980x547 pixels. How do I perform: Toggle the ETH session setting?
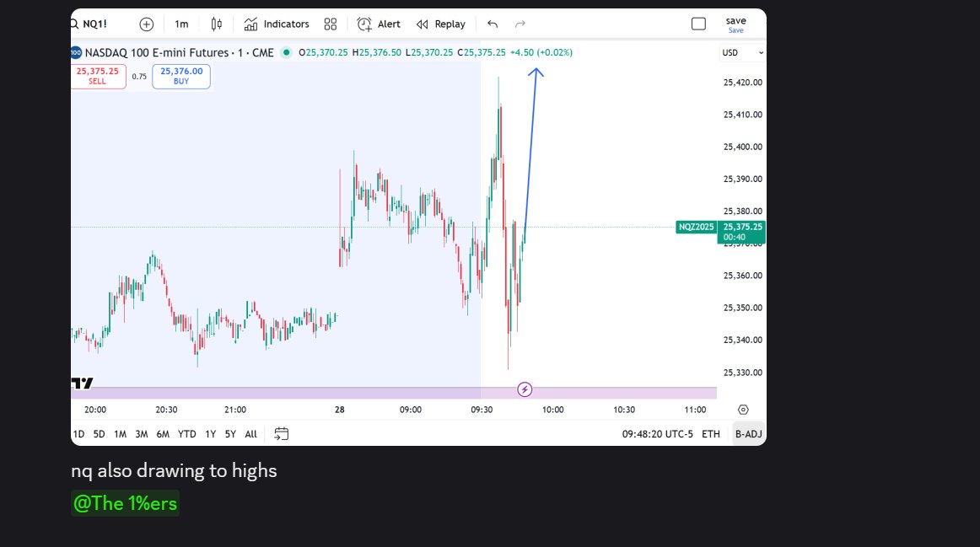[x=711, y=434]
